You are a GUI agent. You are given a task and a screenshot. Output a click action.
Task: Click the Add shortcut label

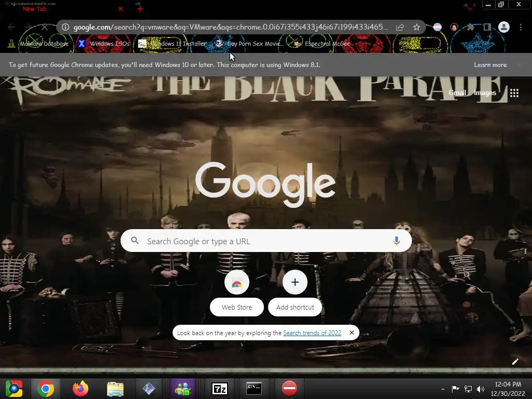tap(295, 307)
